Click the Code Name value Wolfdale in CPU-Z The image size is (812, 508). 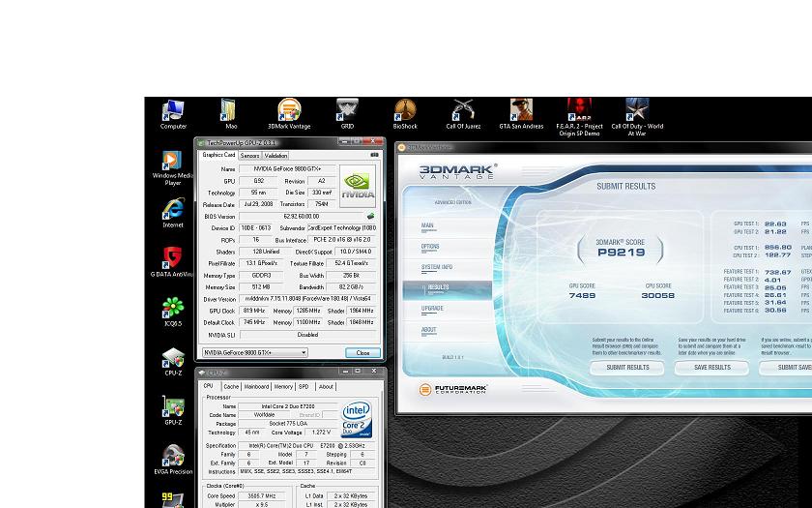264,415
